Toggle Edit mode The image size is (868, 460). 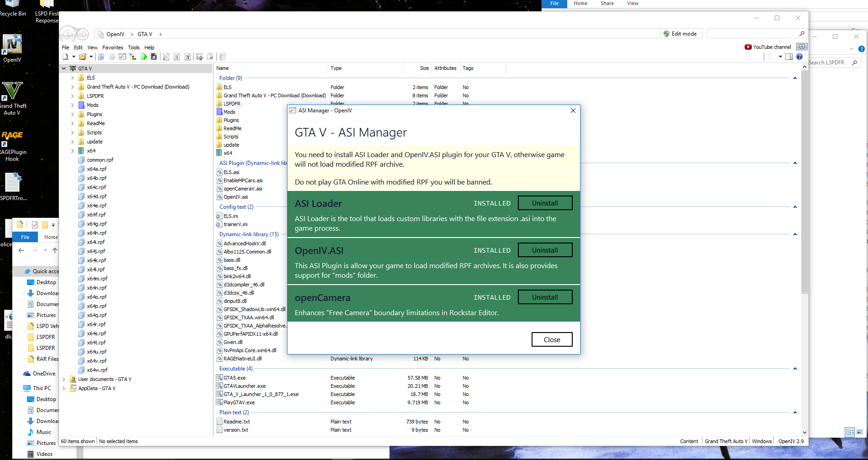click(x=680, y=34)
